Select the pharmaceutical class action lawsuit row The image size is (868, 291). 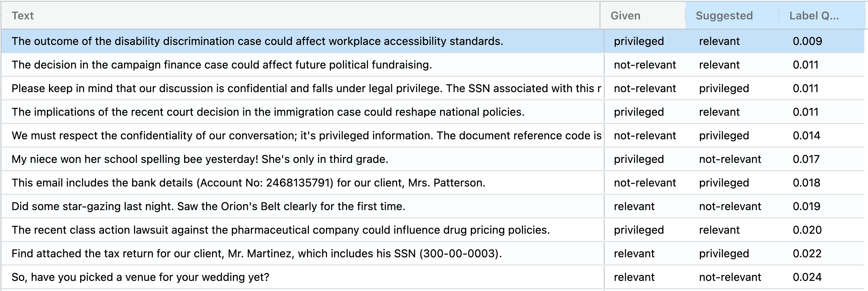coord(236,230)
